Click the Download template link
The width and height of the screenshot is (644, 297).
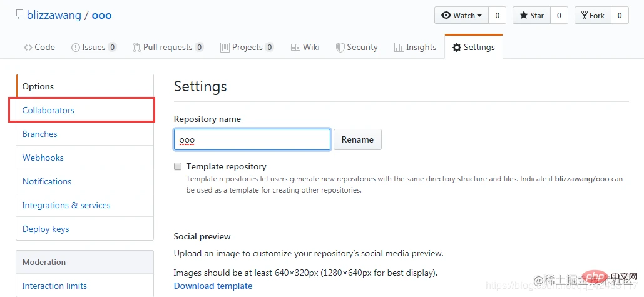[x=213, y=286]
